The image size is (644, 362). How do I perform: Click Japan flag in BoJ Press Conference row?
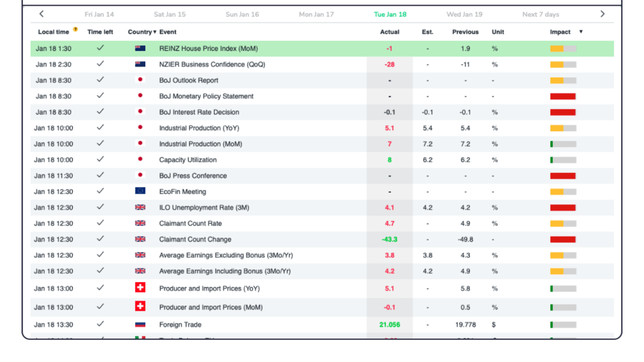pyautogui.click(x=140, y=175)
